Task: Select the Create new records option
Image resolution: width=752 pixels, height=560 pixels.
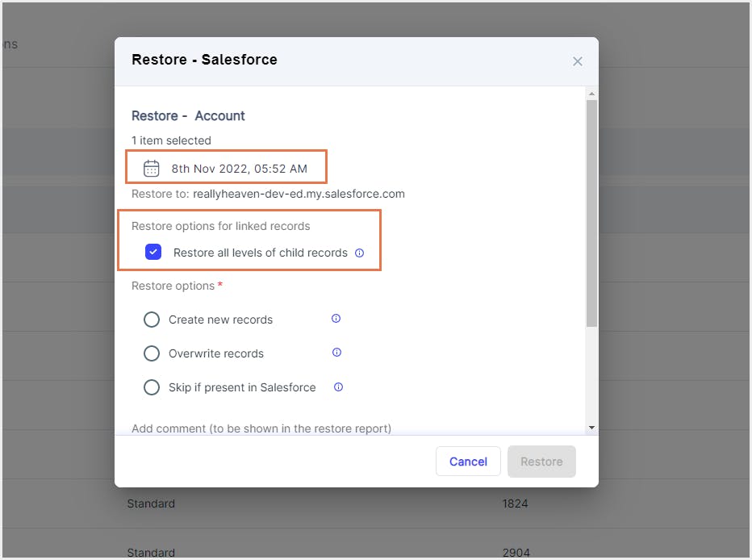Action: pos(152,320)
